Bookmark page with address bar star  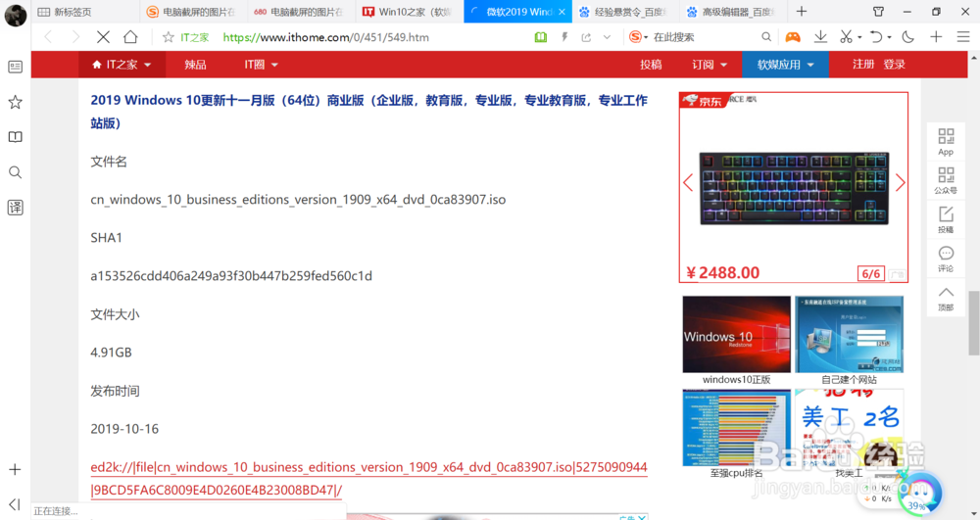click(x=169, y=37)
